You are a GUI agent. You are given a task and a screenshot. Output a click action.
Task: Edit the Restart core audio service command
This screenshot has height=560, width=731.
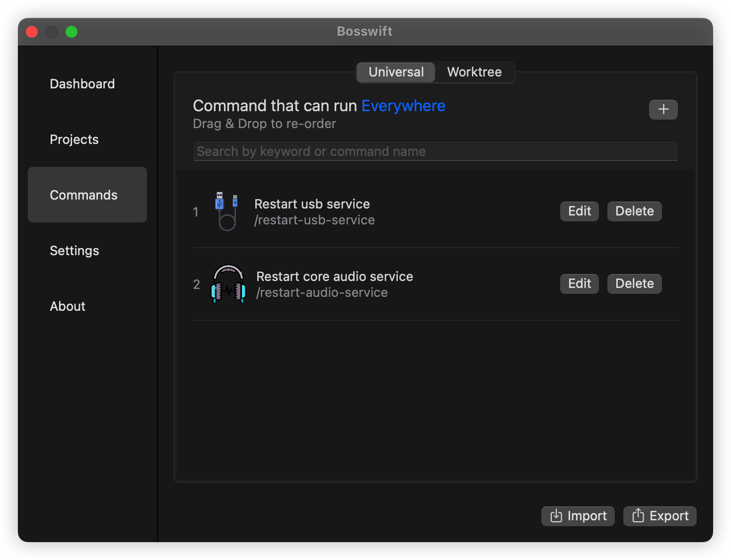[580, 284]
